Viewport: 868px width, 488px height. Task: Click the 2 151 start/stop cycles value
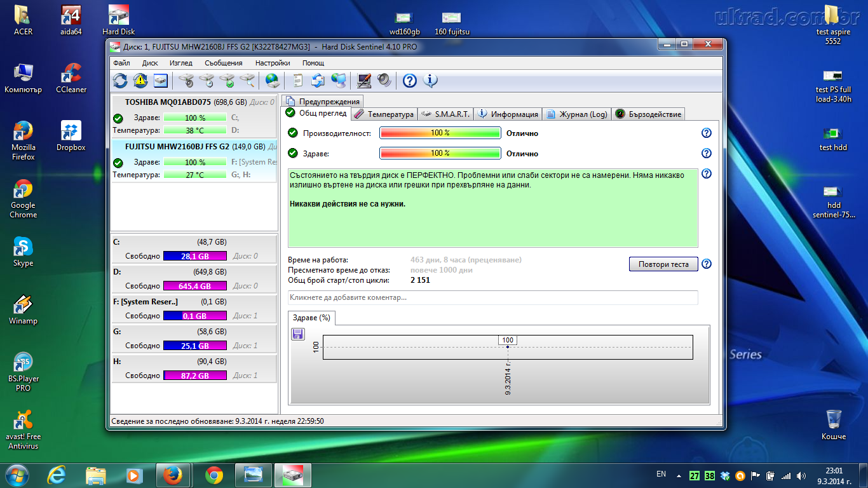point(420,280)
